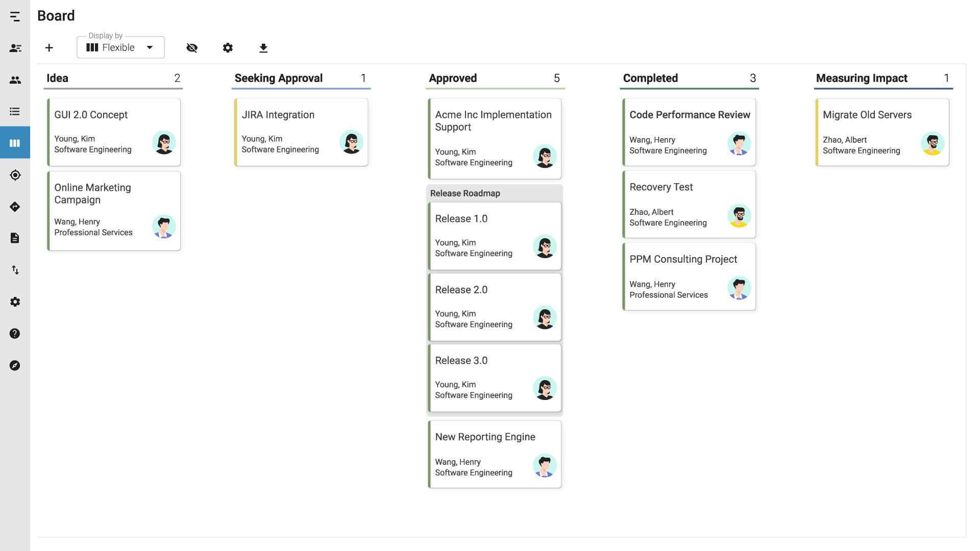980x551 pixels.
Task: Click the plus icon to add item
Action: pos(49,48)
